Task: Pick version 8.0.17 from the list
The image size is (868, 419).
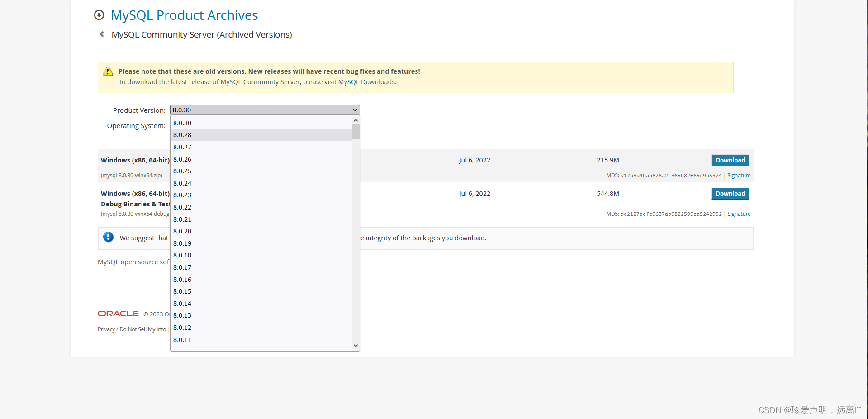Action: pos(261,267)
